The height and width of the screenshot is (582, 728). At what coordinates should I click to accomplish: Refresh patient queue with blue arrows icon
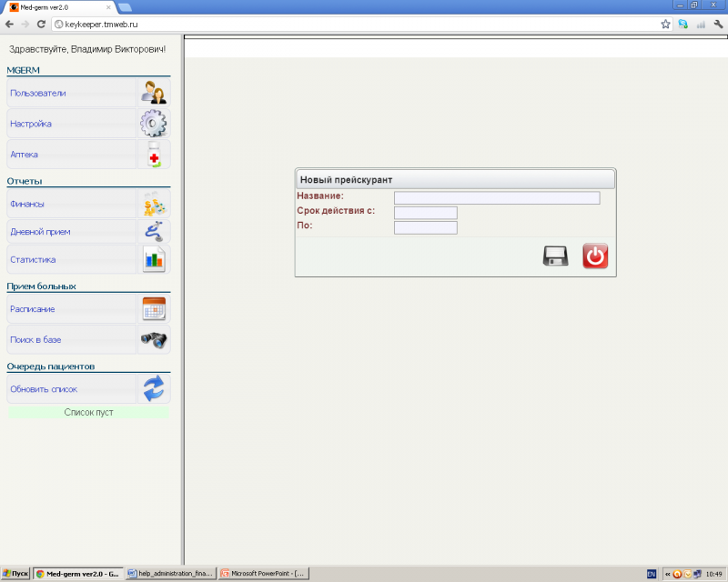pos(153,389)
